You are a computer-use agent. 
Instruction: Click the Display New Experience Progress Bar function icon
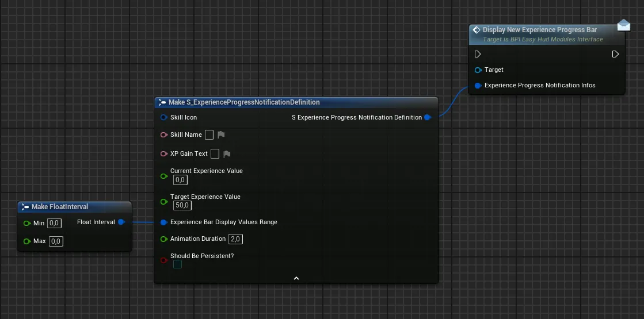[x=477, y=30]
